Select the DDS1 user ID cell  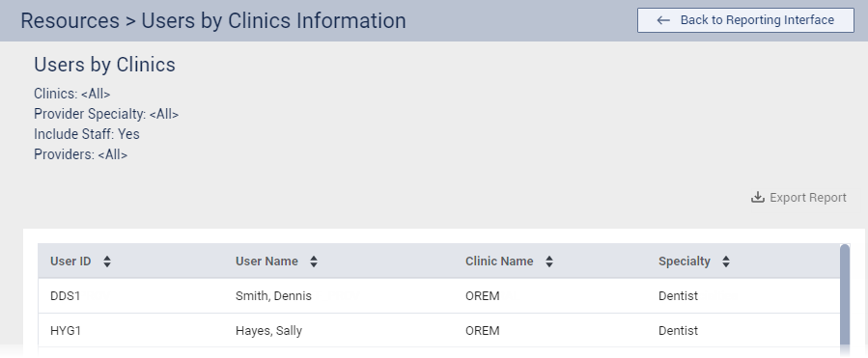(66, 296)
